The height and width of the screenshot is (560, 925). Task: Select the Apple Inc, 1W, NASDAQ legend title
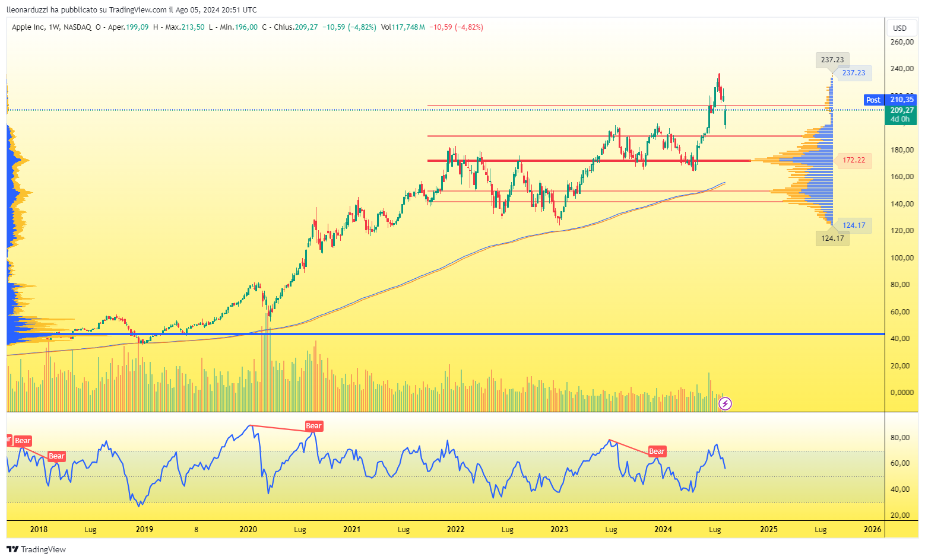coord(52,27)
